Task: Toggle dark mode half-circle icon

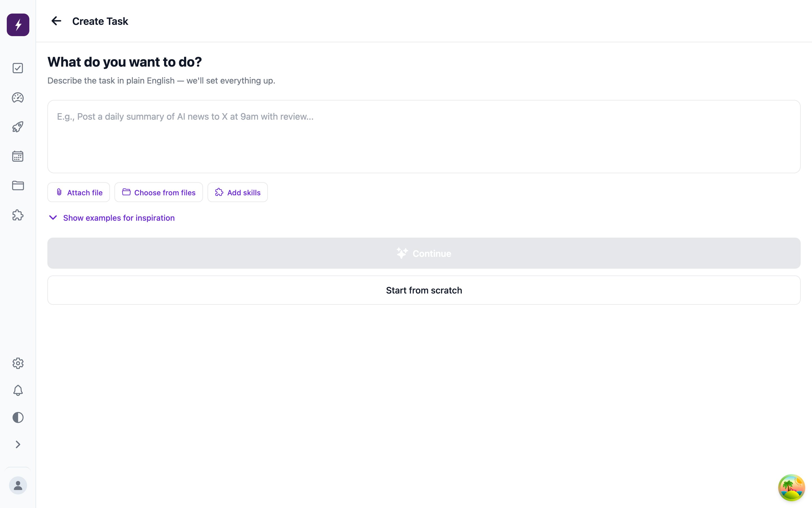Action: [x=18, y=418]
